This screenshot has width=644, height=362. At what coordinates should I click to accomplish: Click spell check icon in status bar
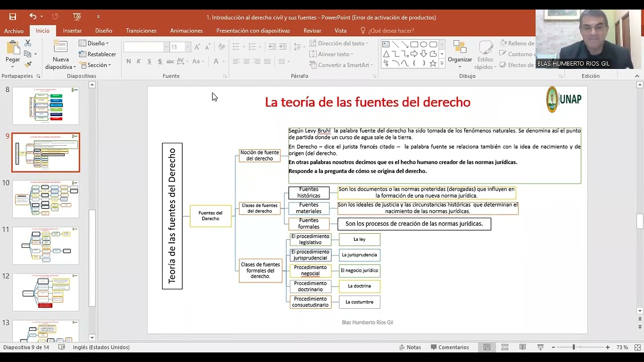(x=61, y=347)
